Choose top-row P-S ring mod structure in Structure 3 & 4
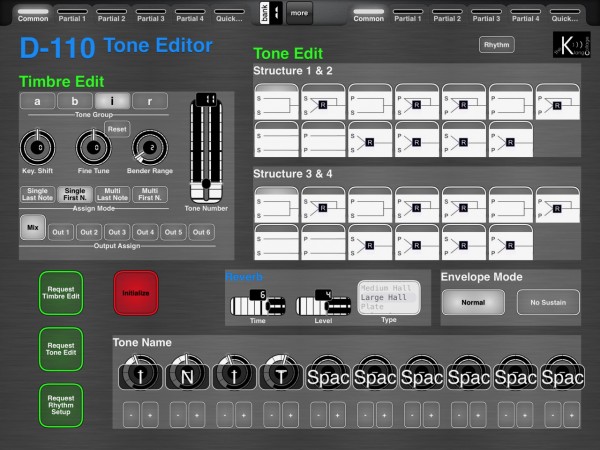This screenshot has height=450, width=600. pos(417,205)
